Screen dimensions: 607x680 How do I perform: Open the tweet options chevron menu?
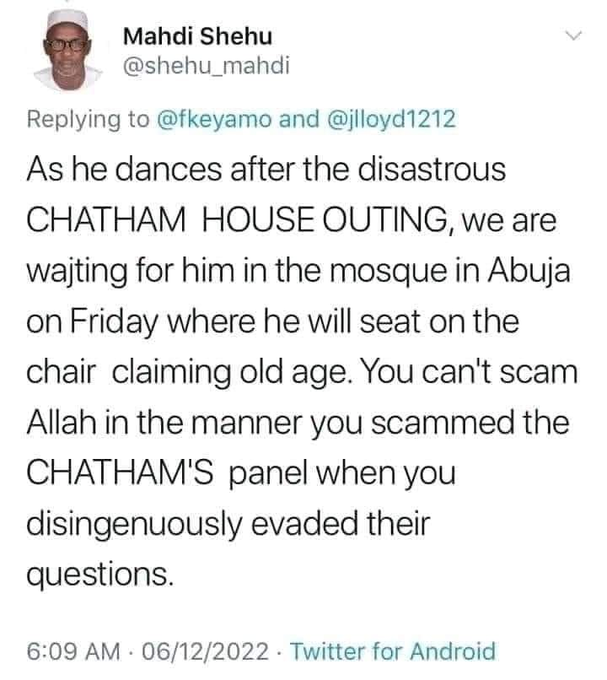coord(573,36)
